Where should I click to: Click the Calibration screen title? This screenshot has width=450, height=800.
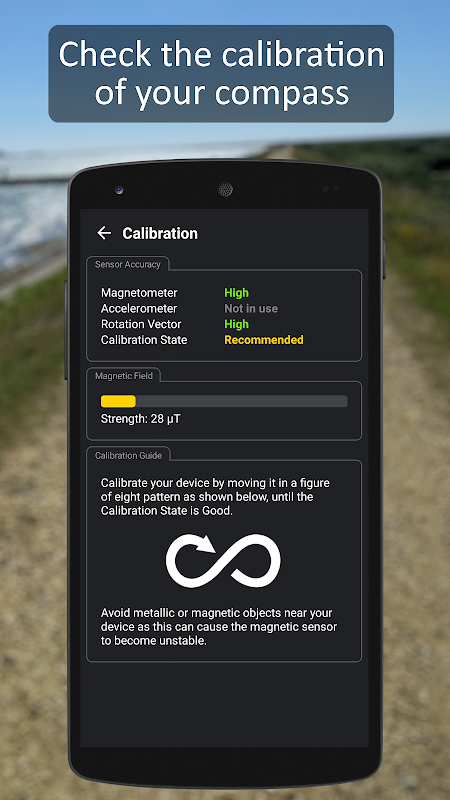coord(160,234)
